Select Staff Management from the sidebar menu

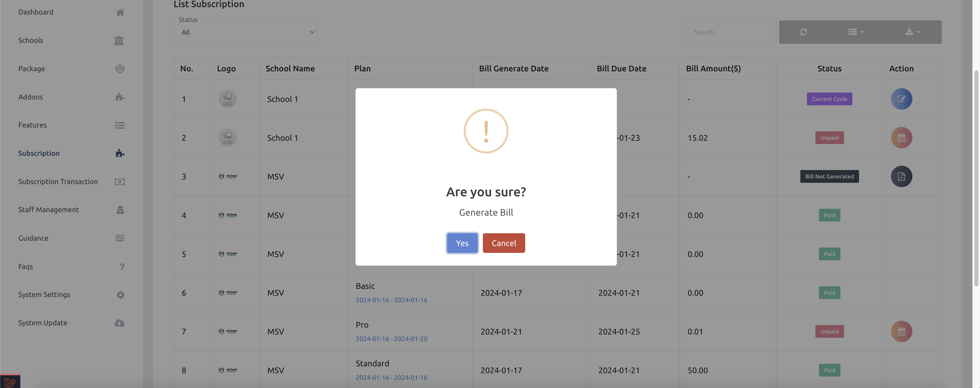(48, 209)
